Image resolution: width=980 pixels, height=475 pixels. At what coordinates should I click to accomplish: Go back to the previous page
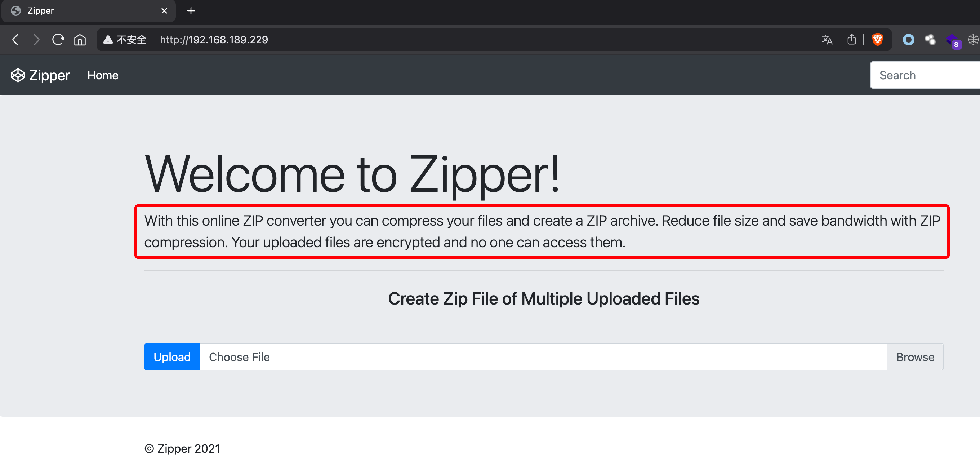(x=15, y=40)
